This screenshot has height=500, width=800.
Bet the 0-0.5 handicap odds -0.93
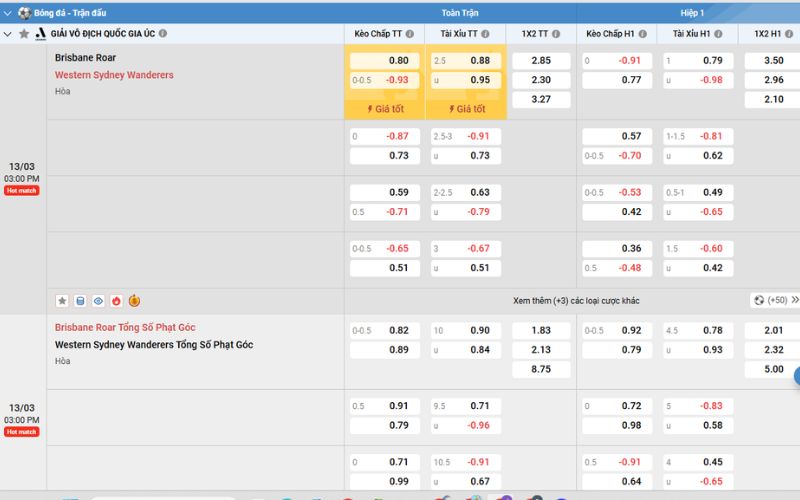[x=385, y=80]
